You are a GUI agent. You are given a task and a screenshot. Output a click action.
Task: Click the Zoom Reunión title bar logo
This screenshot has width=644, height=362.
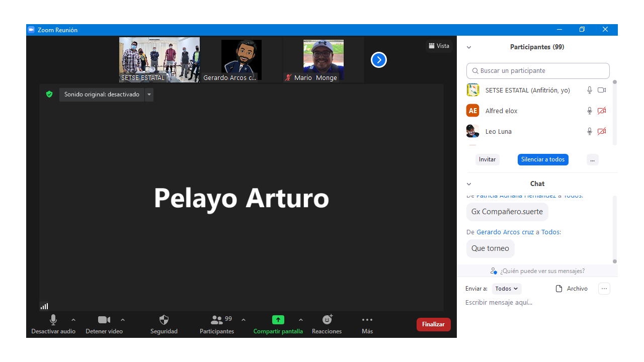[x=31, y=30]
